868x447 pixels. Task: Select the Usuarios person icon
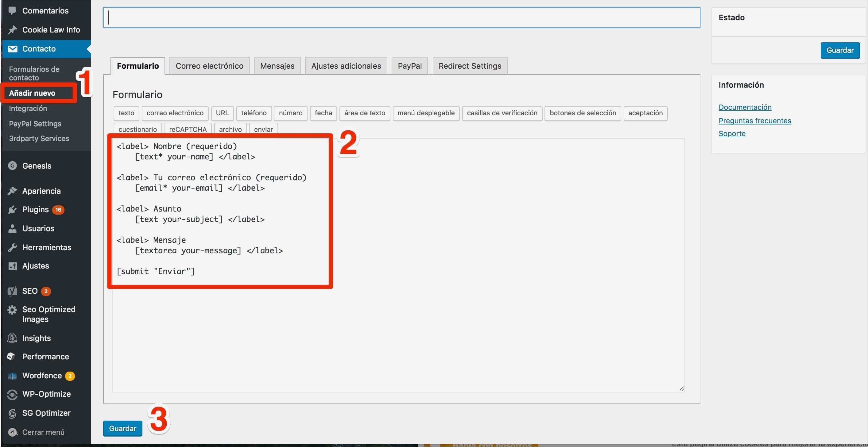[13, 228]
